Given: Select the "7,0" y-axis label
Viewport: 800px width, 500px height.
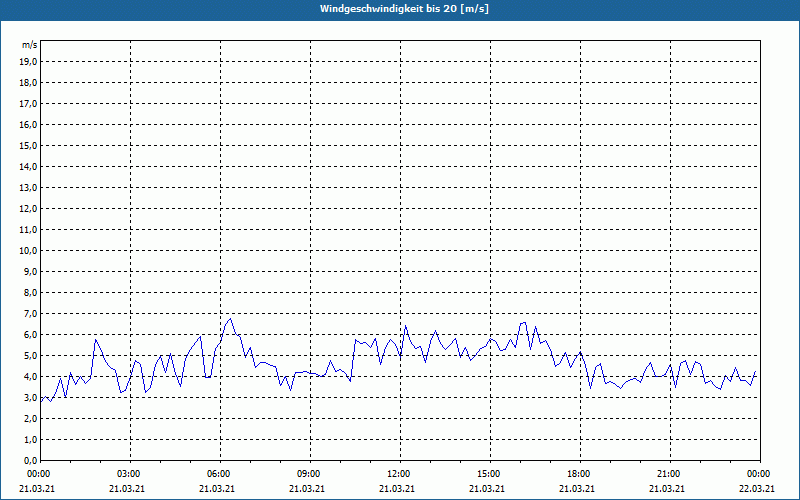Looking at the screenshot, I should point(30,313).
